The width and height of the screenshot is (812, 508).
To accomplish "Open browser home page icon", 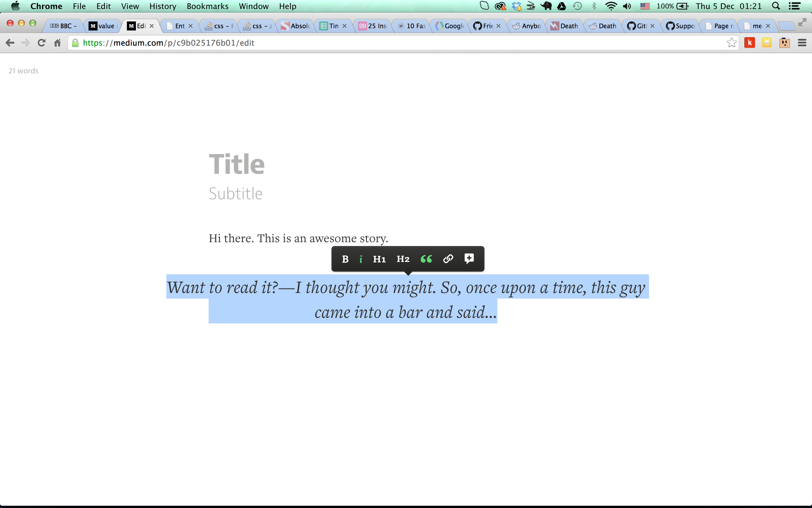I will coord(58,43).
